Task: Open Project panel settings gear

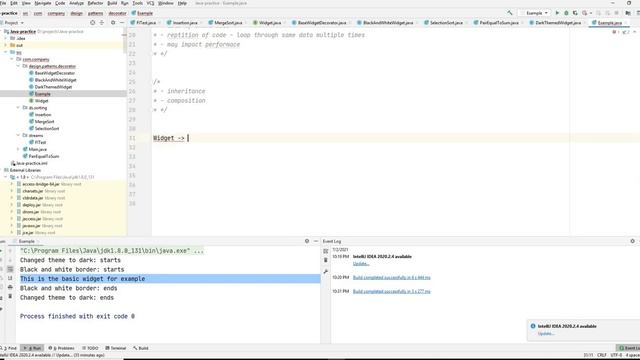Action: (x=113, y=23)
